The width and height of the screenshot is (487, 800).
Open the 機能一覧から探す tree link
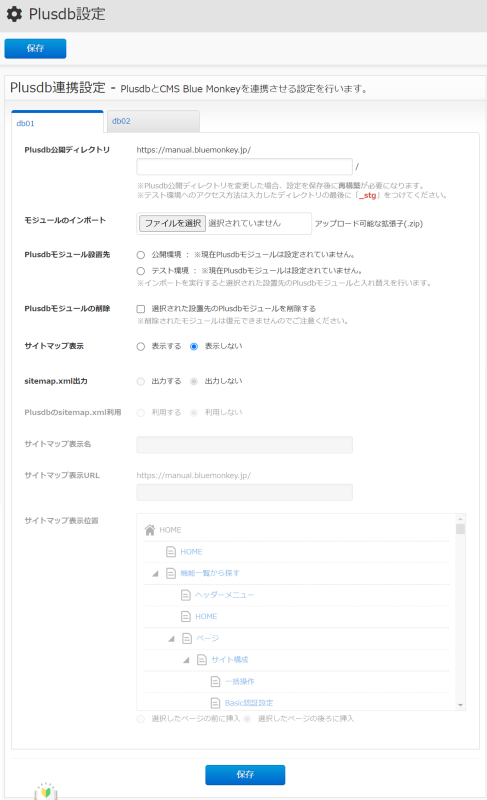click(x=210, y=573)
